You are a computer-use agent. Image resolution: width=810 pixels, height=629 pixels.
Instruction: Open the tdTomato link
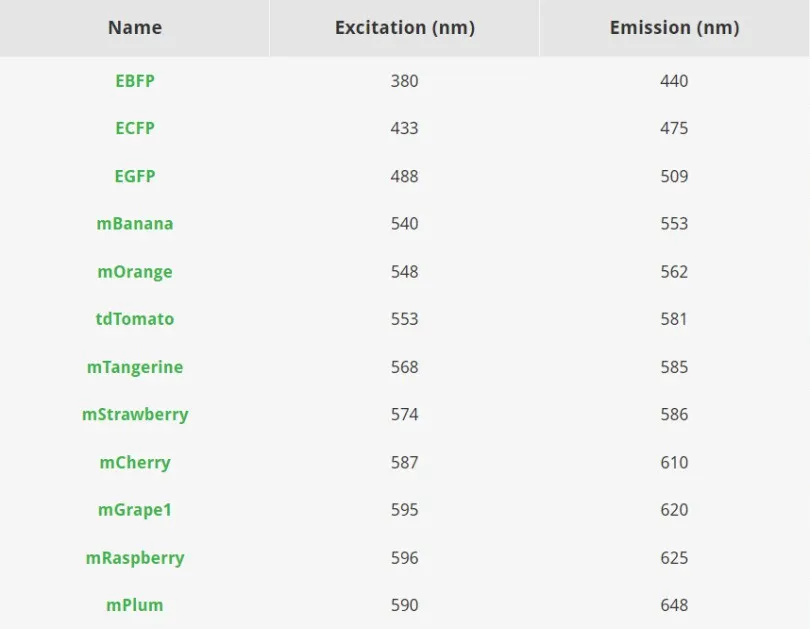click(135, 319)
